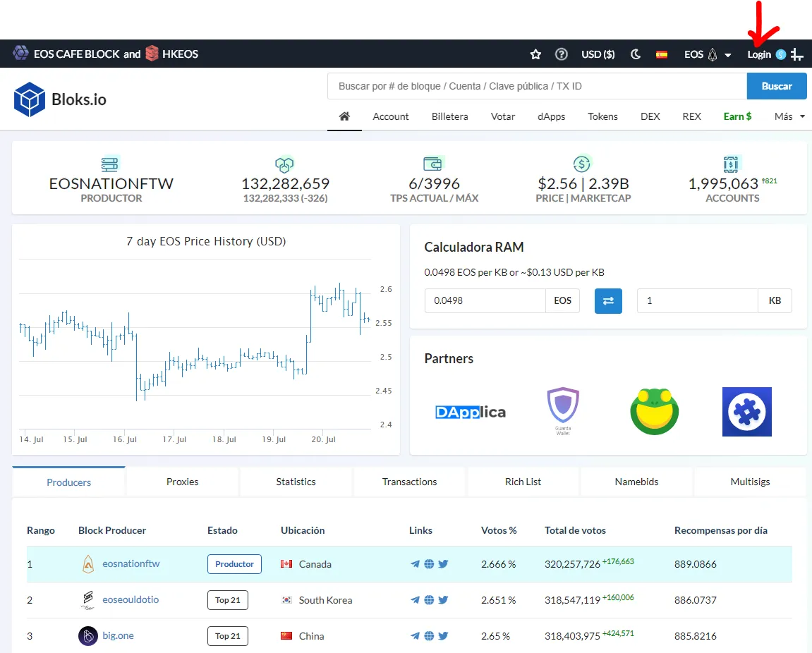Open USD ($) currency selector
Image resolution: width=812 pixels, height=653 pixels.
point(598,54)
